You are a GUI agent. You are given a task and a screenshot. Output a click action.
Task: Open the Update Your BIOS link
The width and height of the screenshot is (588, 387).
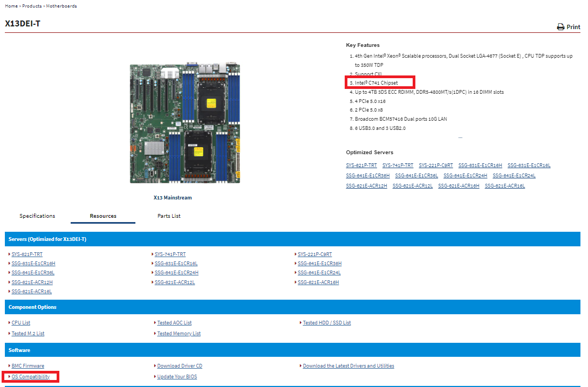click(177, 377)
